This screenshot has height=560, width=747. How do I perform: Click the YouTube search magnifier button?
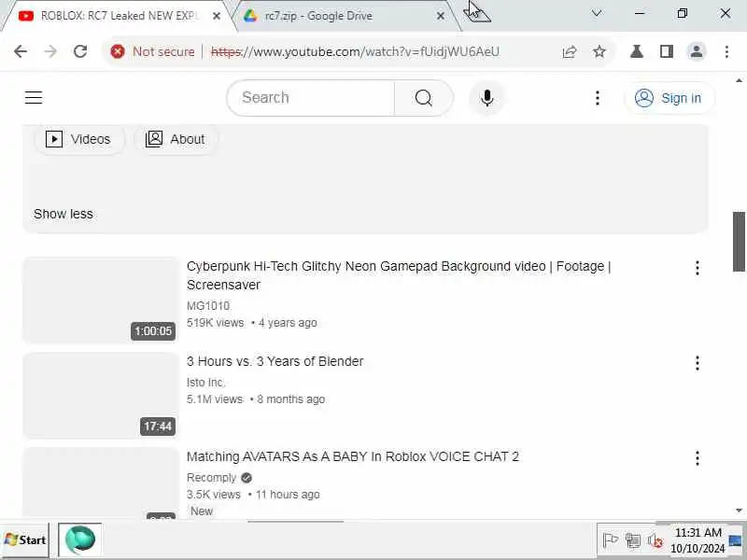click(x=424, y=98)
